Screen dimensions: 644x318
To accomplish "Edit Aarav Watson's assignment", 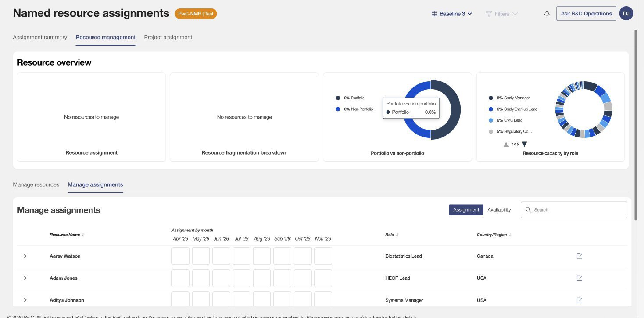I will [579, 256].
